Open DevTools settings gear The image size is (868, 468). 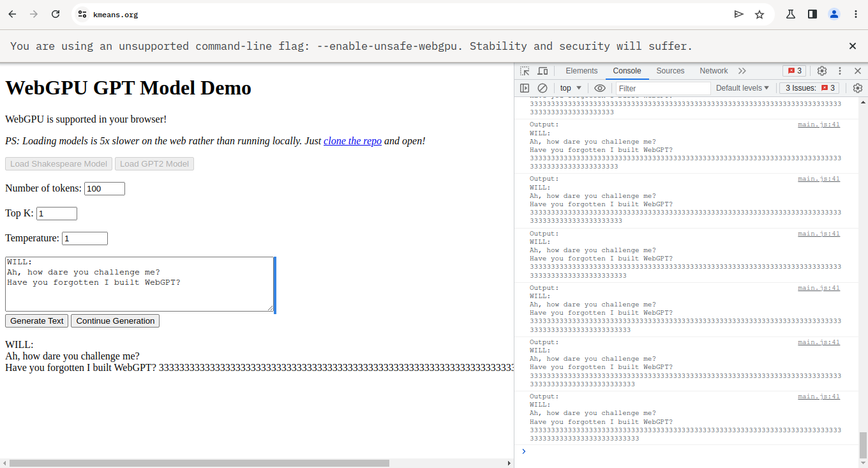tap(822, 71)
